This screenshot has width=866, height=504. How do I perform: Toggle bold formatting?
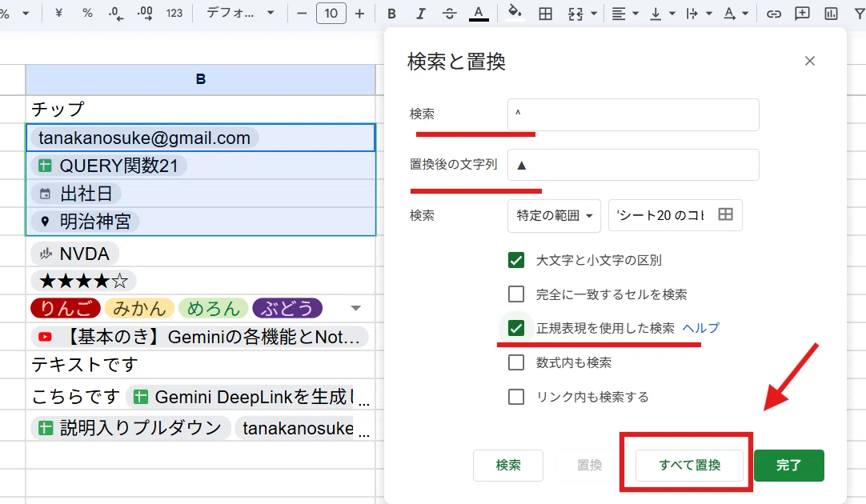coord(391,14)
